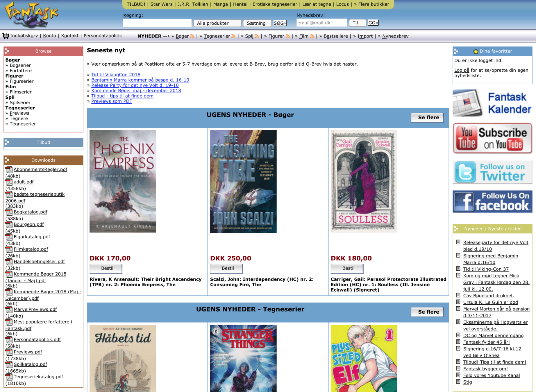Viewport: 536px width, 392px height.
Task: Order Soulless with its Bestil button
Action: tap(347, 268)
